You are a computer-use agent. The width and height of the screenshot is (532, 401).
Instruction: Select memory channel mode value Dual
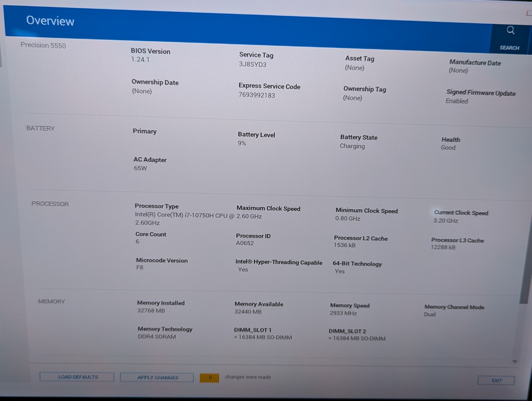429,314
